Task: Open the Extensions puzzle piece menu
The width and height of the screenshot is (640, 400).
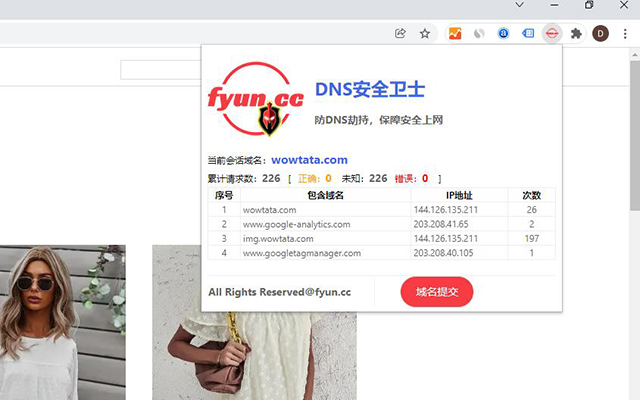Action: pyautogui.click(x=576, y=33)
